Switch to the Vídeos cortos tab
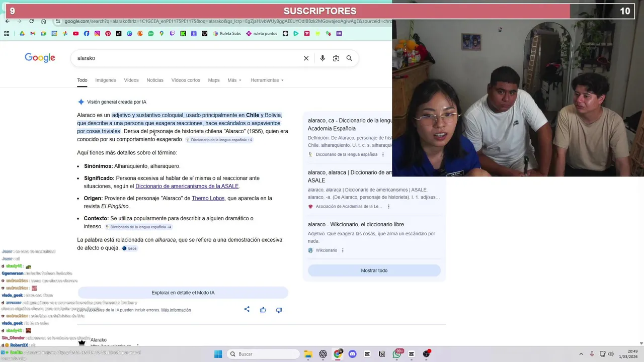The width and height of the screenshot is (644, 362). point(186,80)
